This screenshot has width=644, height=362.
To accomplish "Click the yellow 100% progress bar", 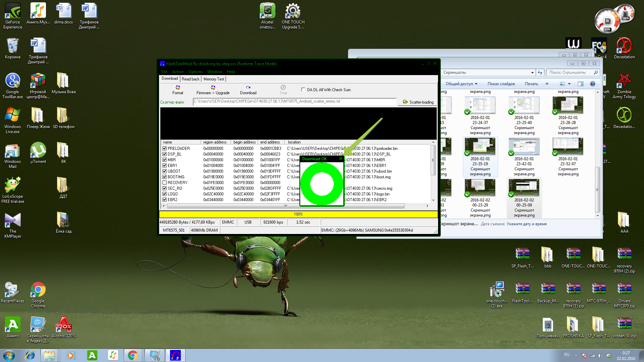I will click(x=298, y=214).
